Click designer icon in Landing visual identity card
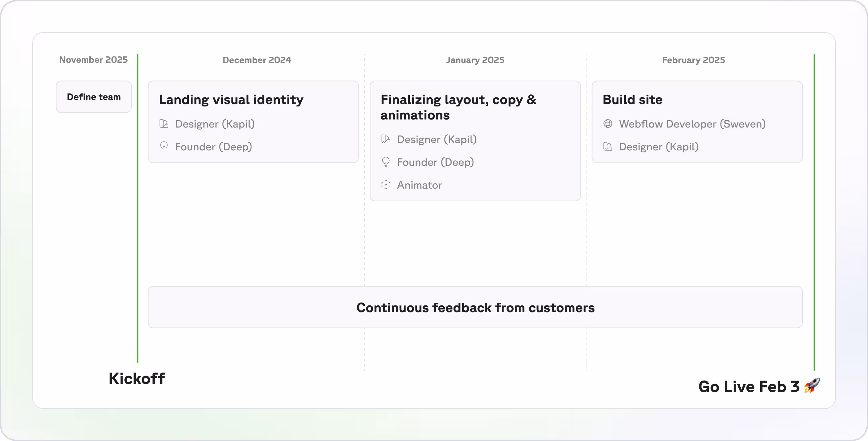 pyautogui.click(x=164, y=124)
